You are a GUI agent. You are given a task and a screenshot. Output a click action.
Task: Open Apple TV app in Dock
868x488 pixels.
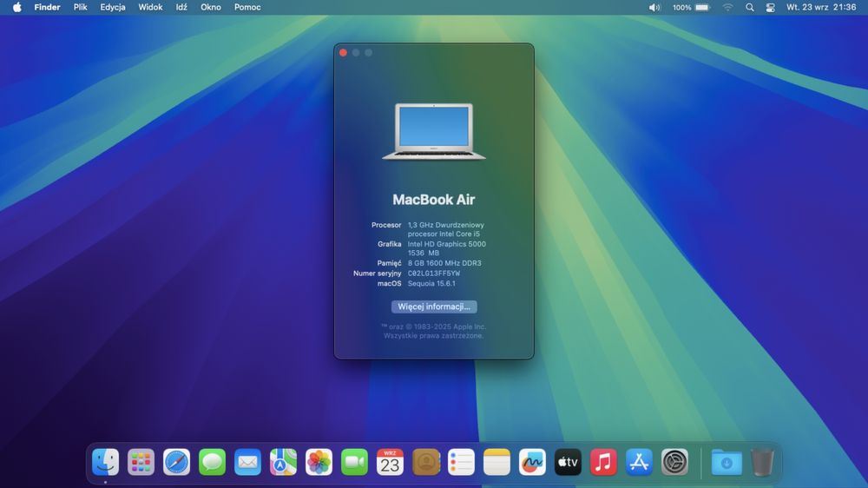click(568, 462)
